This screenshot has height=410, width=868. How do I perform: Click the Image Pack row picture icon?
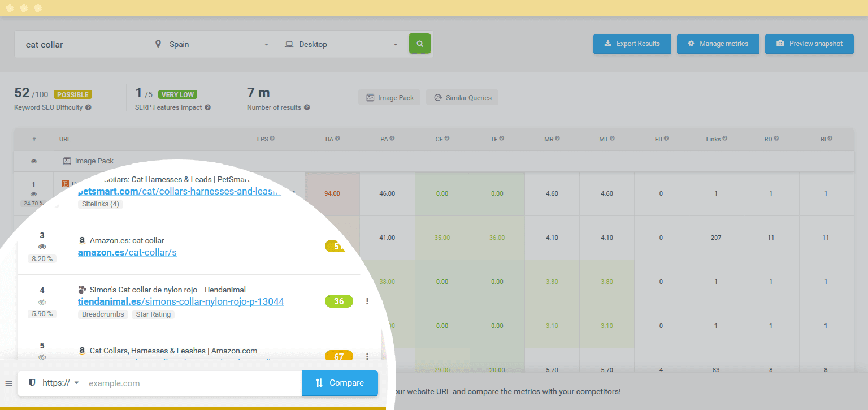pos(67,161)
